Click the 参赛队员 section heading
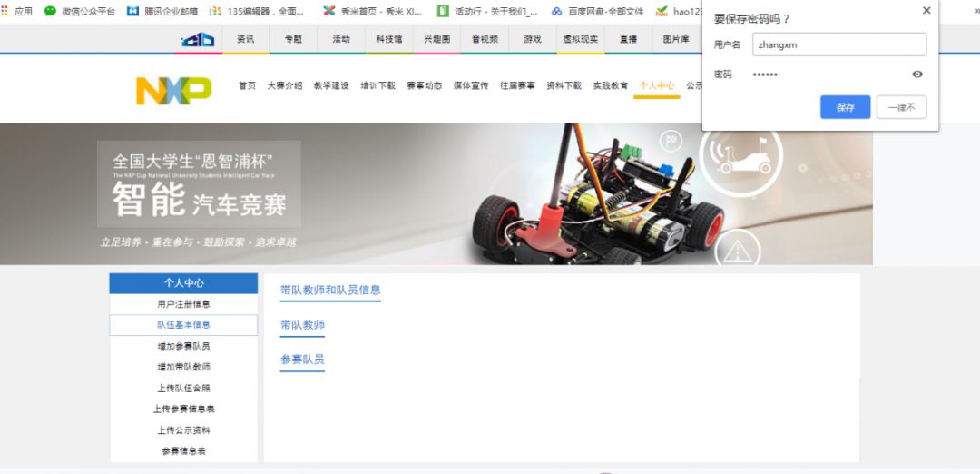This screenshot has width=980, height=474. pyautogui.click(x=302, y=360)
